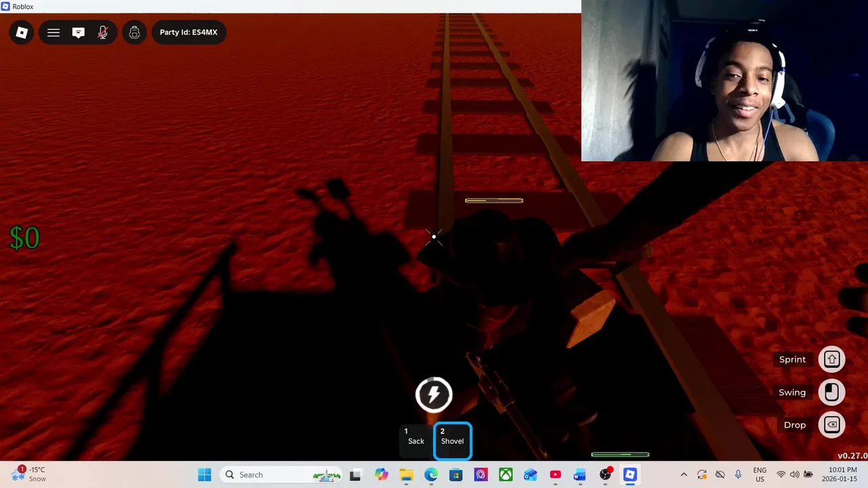Click the v0.27.0 version text
Screen dimensions: 868x488
pos(852,456)
